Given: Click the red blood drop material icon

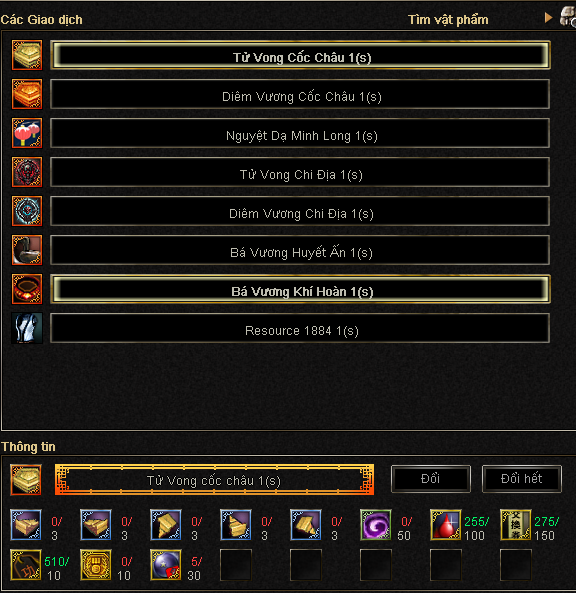Looking at the screenshot, I should pyautogui.click(x=446, y=525).
